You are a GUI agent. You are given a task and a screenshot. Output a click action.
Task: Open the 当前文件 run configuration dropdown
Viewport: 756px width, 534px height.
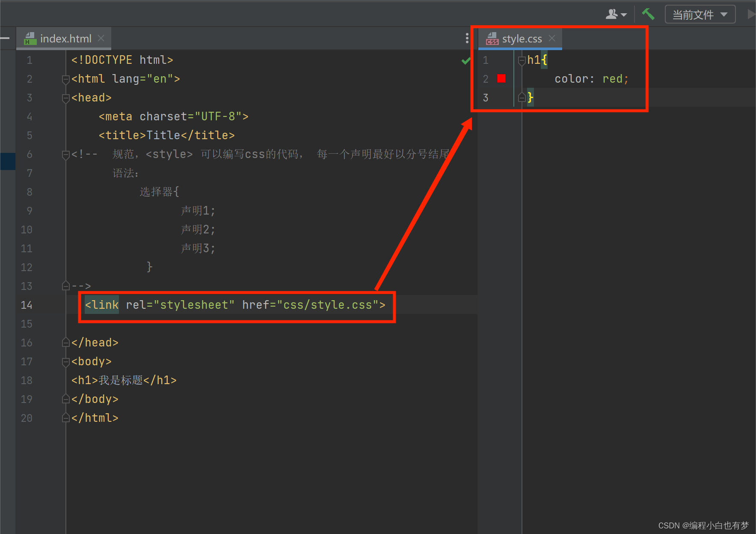[700, 14]
